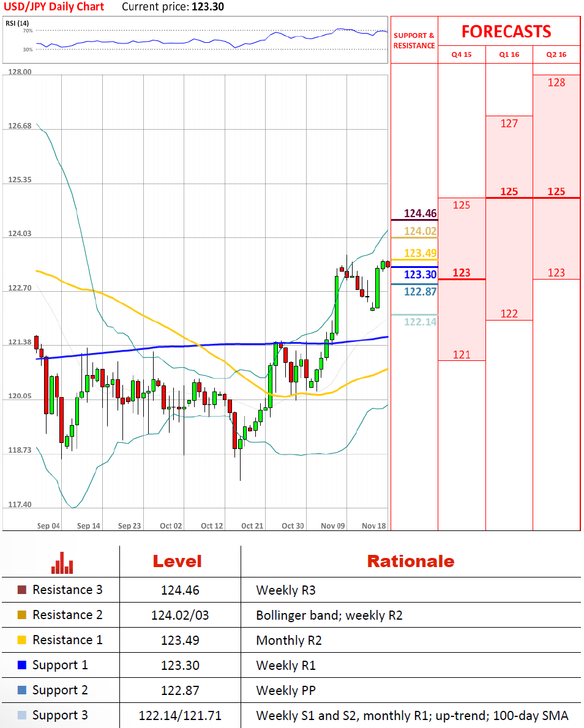Click the 123.49 cell in Level column

point(180,641)
